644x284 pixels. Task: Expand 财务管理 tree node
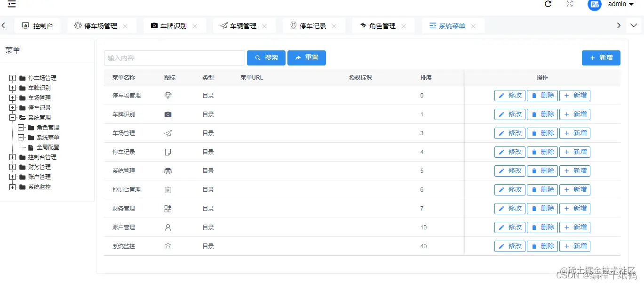point(13,167)
